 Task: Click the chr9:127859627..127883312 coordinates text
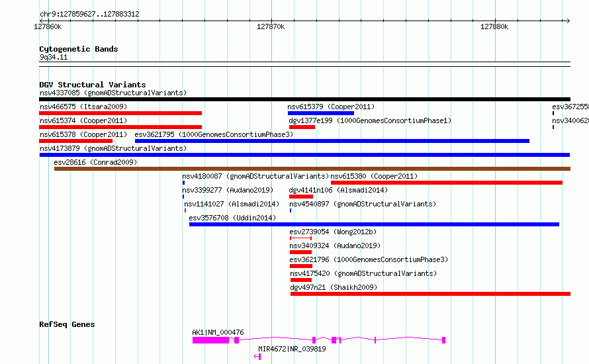[x=89, y=15]
